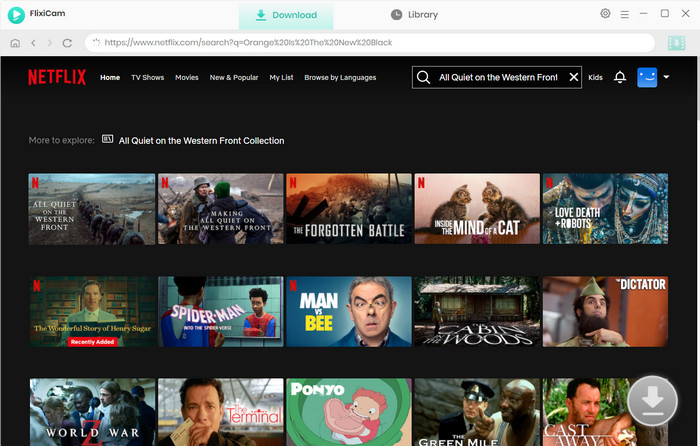Go to browser home page icon
Viewport: 700px width, 446px height.
[x=15, y=43]
